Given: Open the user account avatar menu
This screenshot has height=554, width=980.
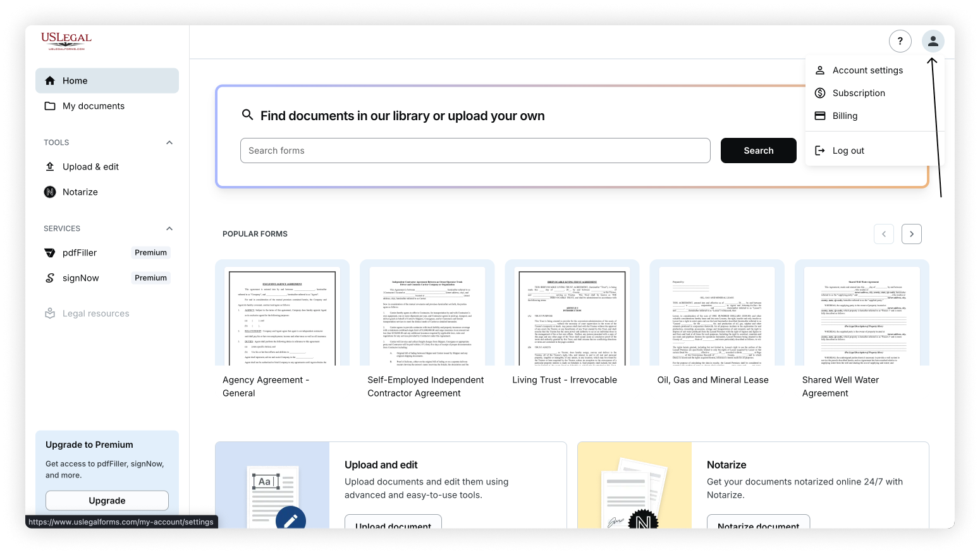Looking at the screenshot, I should click(933, 40).
